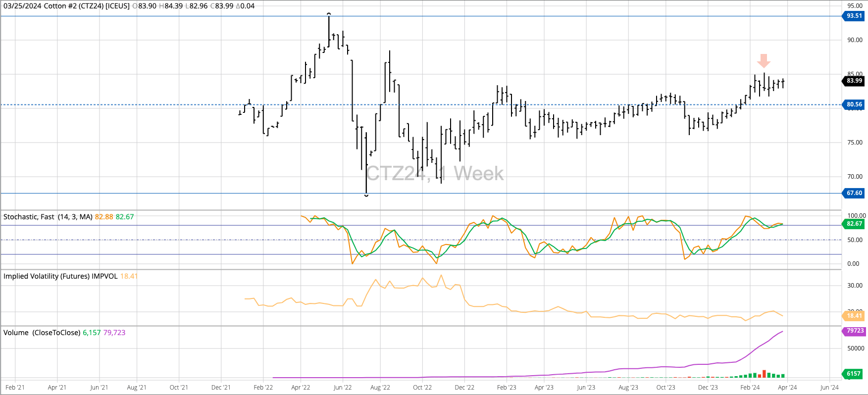Click the orange 18.41 implied volatility tag
The width and height of the screenshot is (868, 395).
854,316
